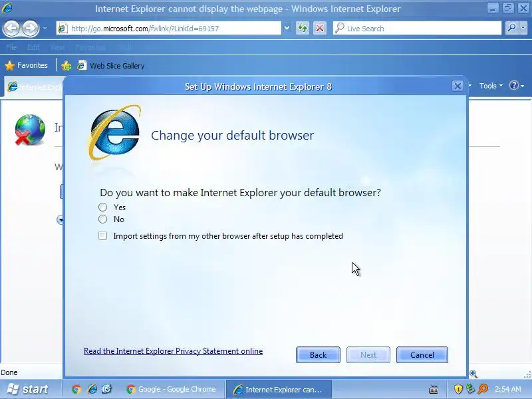Click Change your default browser heading

point(232,135)
